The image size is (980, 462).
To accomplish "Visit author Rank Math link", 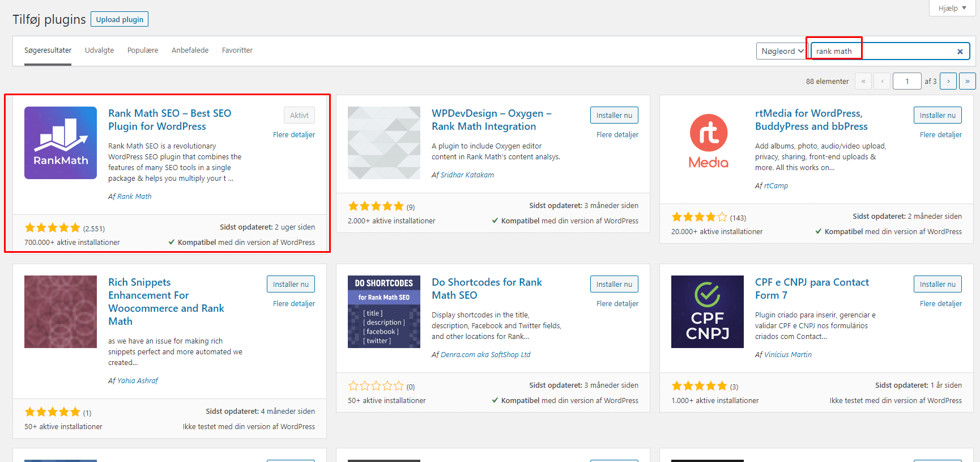I will click(x=134, y=197).
